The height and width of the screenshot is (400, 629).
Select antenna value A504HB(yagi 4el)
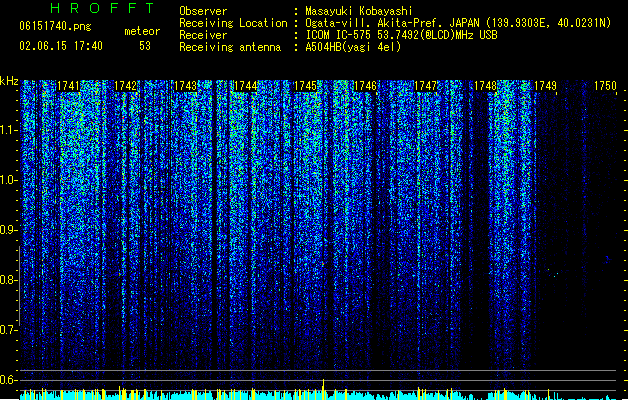point(353,47)
